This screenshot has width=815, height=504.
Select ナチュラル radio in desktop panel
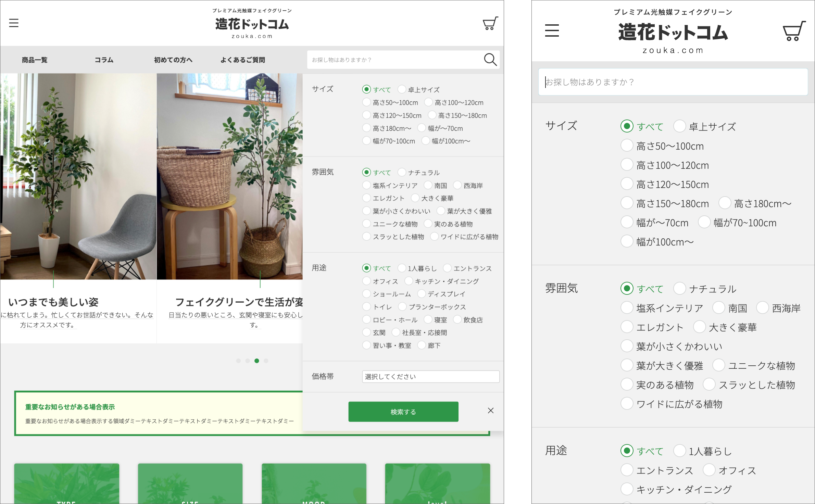pos(402,172)
